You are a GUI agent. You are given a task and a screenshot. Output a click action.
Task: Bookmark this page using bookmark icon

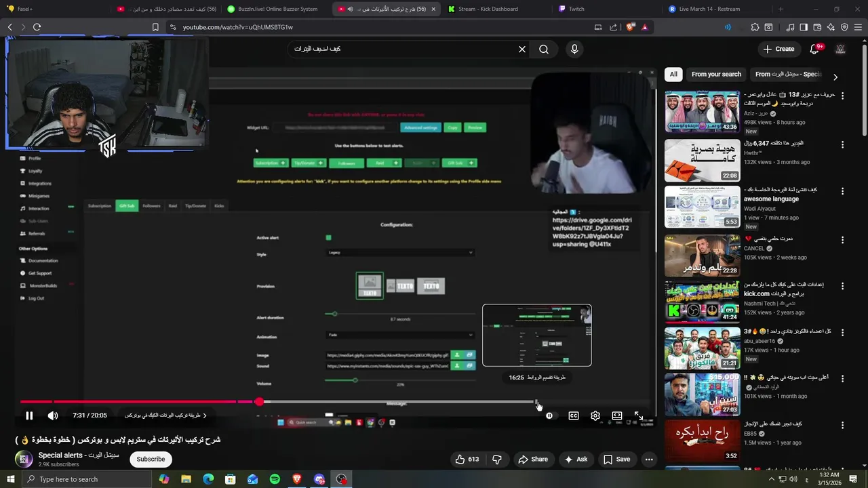[155, 27]
